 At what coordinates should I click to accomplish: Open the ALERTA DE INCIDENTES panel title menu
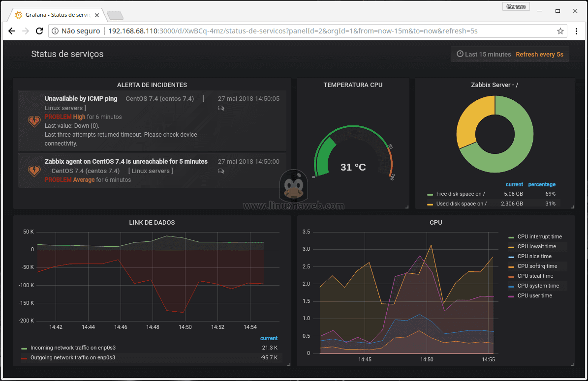(x=152, y=85)
